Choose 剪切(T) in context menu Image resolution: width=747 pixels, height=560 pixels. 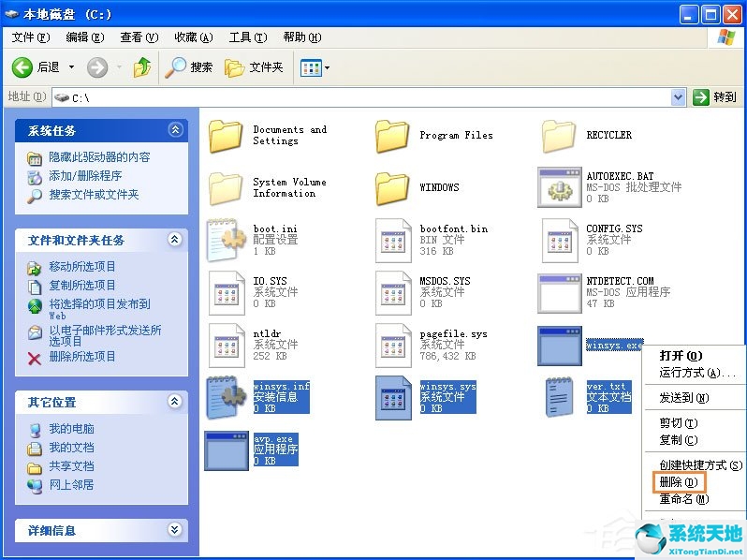pos(679,422)
